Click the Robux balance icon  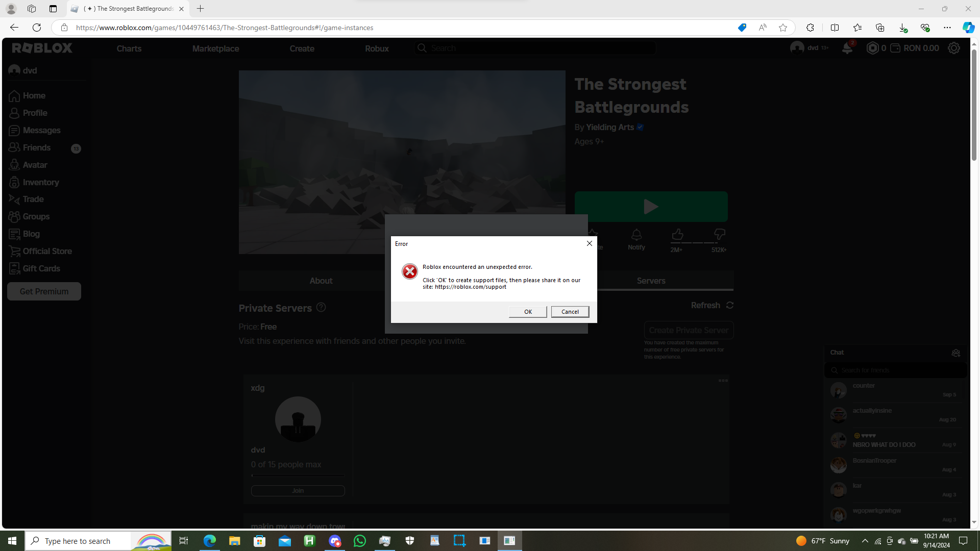873,48
